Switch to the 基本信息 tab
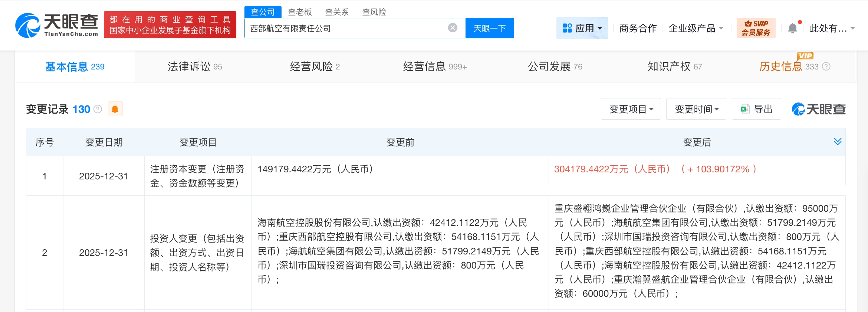 tap(75, 67)
